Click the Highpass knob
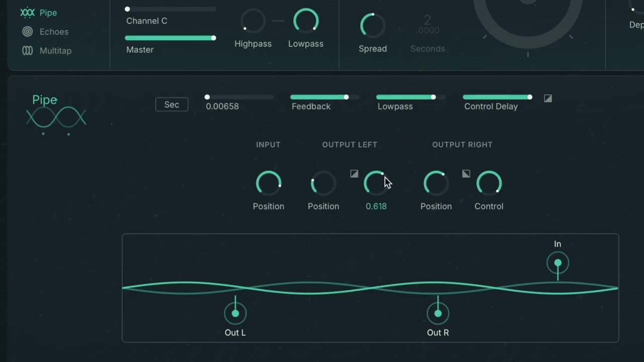 [x=253, y=21]
